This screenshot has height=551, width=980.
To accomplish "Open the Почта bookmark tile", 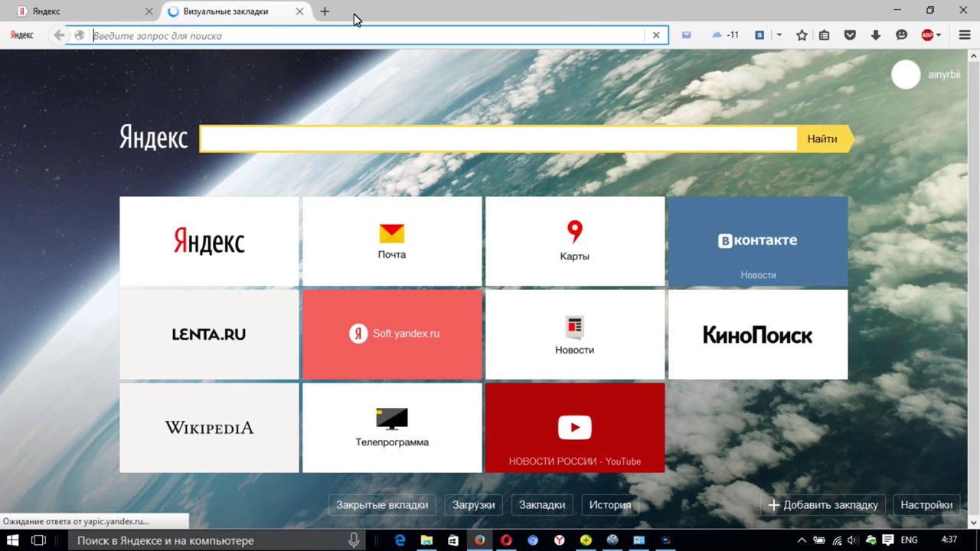I will click(392, 241).
